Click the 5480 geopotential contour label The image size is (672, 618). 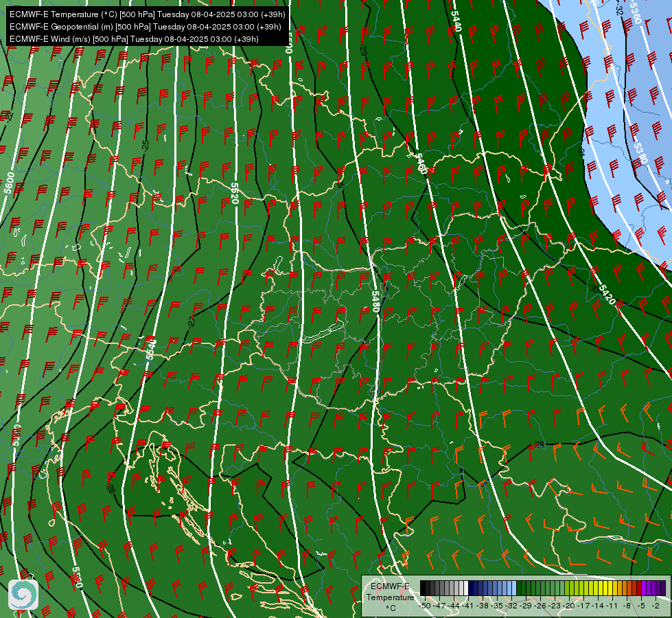[x=375, y=301]
